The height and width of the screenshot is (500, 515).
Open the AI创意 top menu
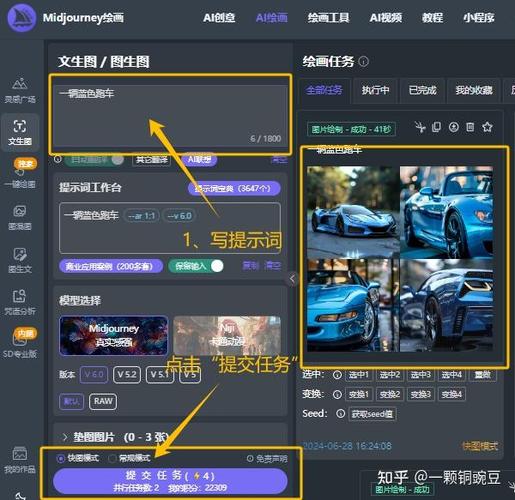pos(219,18)
